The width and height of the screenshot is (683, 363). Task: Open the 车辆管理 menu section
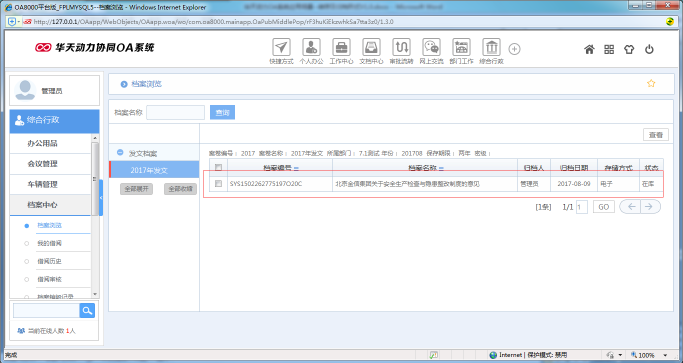[51, 184]
